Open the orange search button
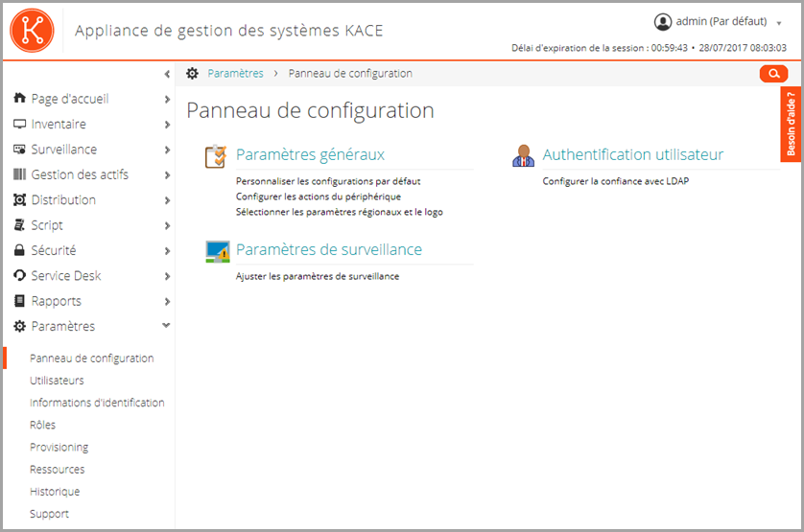 coord(773,74)
